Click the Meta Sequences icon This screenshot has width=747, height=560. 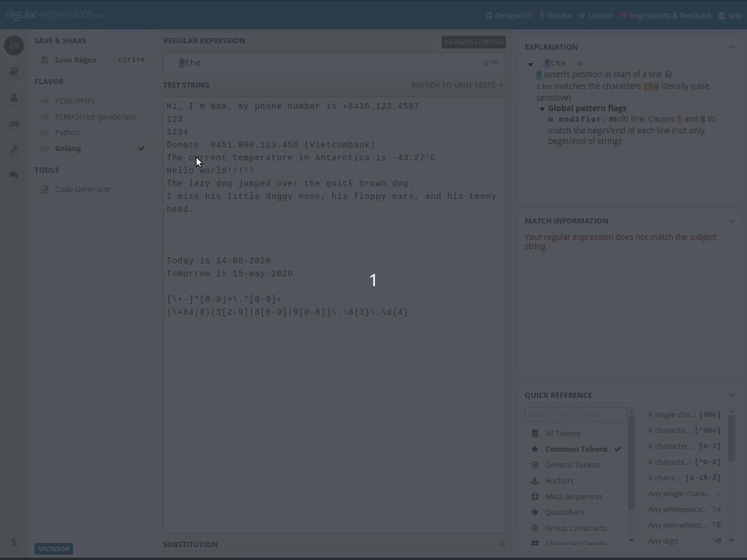(x=535, y=496)
